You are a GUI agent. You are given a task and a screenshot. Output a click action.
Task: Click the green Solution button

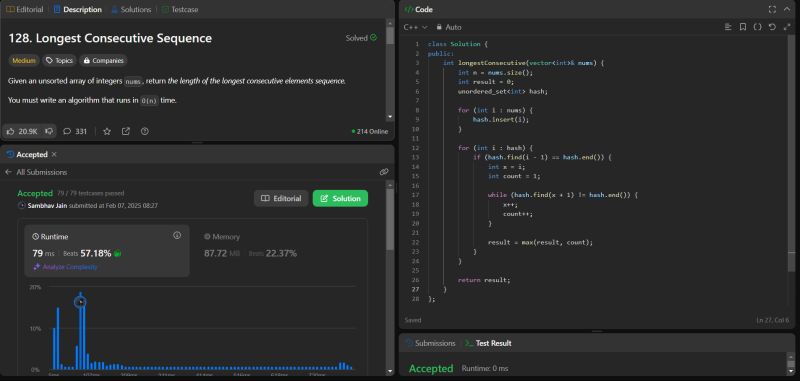[x=340, y=198]
